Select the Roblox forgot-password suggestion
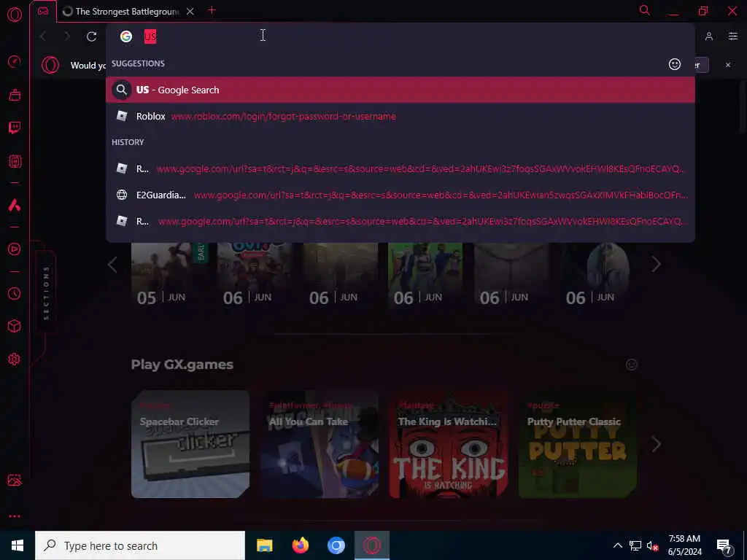Viewport: 747px width, 560px height. (400, 116)
